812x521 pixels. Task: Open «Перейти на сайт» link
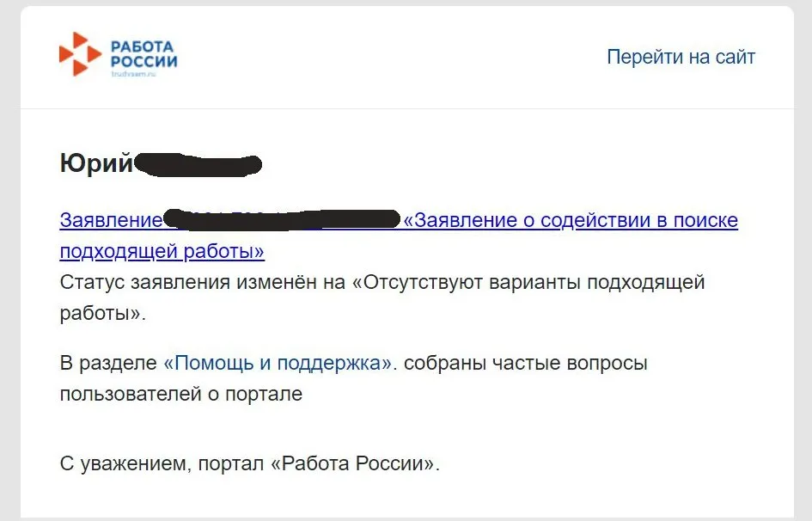point(681,56)
